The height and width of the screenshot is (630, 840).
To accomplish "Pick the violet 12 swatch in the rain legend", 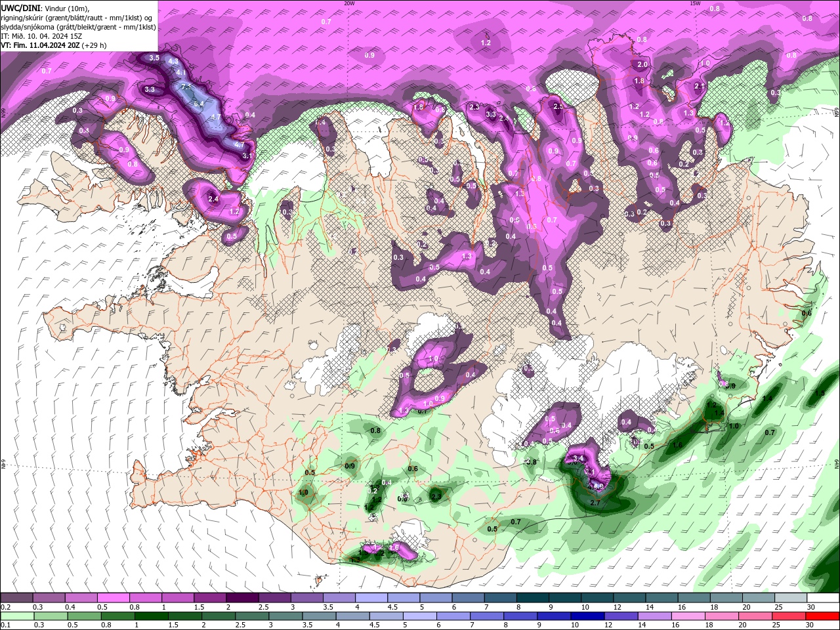I will 621,616.
